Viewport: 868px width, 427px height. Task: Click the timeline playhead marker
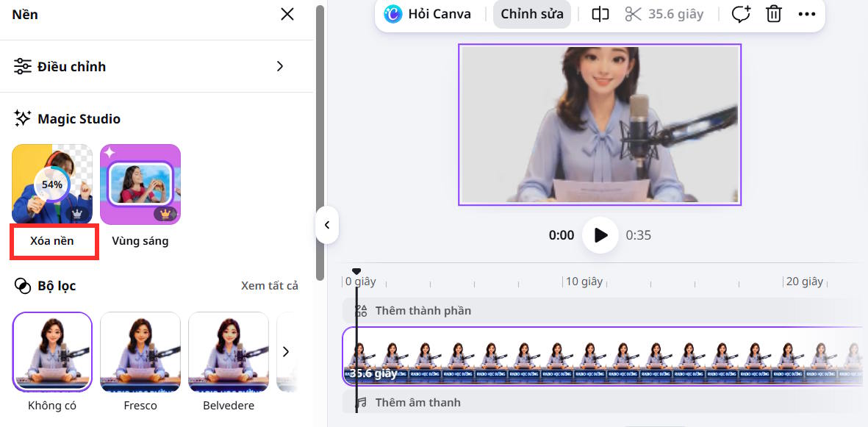pos(356,271)
